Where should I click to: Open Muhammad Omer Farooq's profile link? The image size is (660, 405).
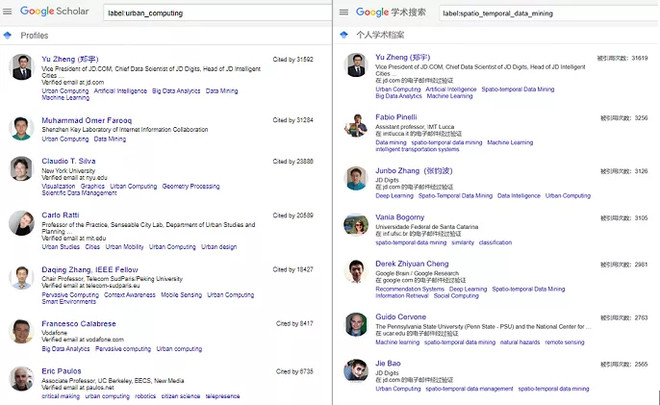pyautogui.click(x=91, y=118)
